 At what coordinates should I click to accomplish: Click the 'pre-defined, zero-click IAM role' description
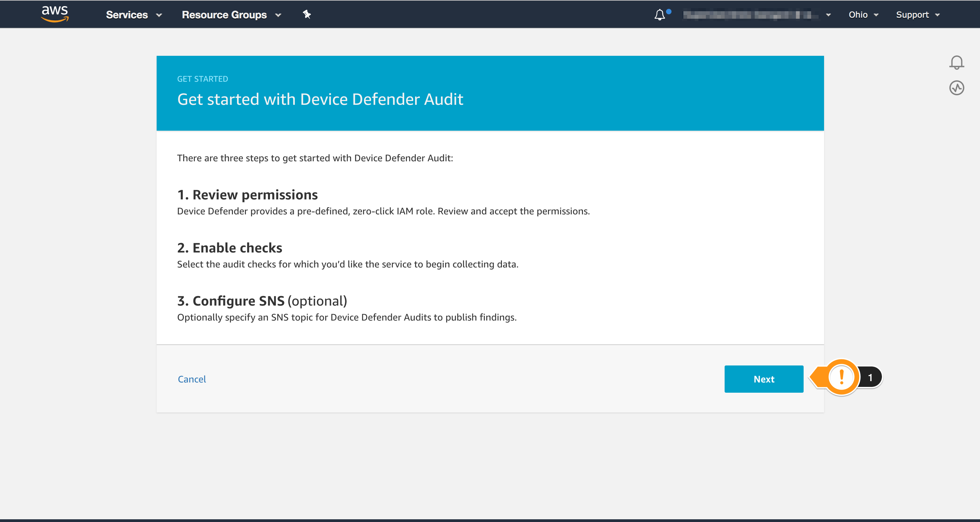383,211
